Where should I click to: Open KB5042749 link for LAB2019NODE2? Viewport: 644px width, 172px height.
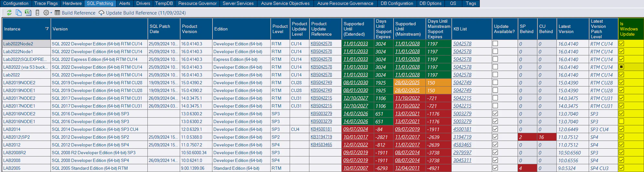pos(321,82)
